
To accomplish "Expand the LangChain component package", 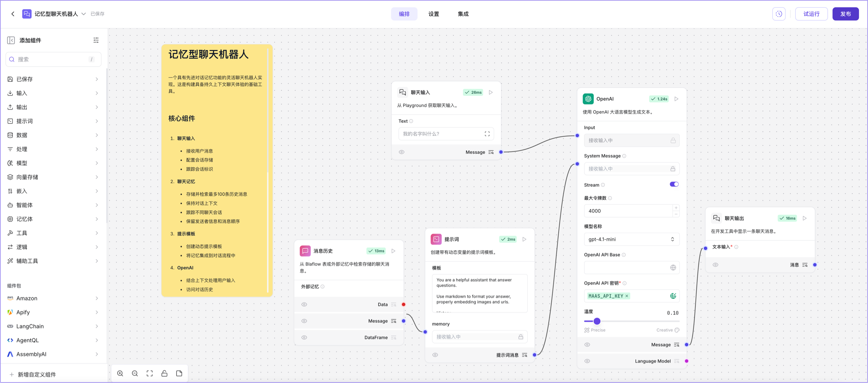I will [x=53, y=326].
